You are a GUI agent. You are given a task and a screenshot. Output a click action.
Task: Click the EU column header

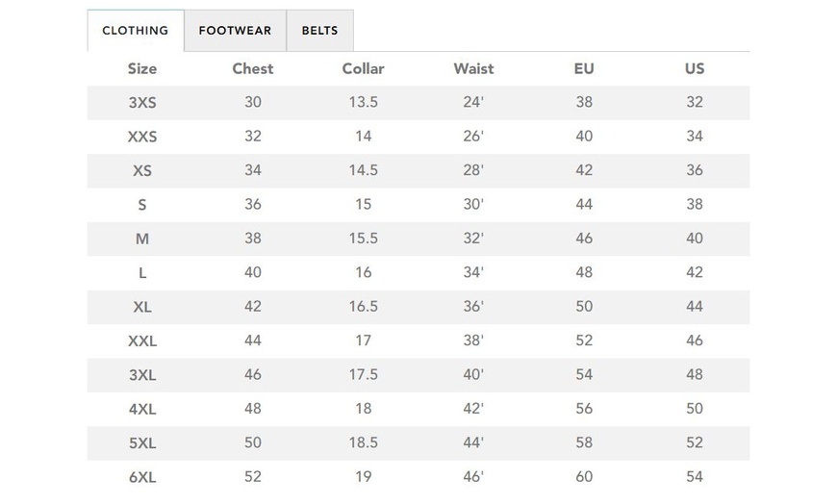[x=584, y=68]
